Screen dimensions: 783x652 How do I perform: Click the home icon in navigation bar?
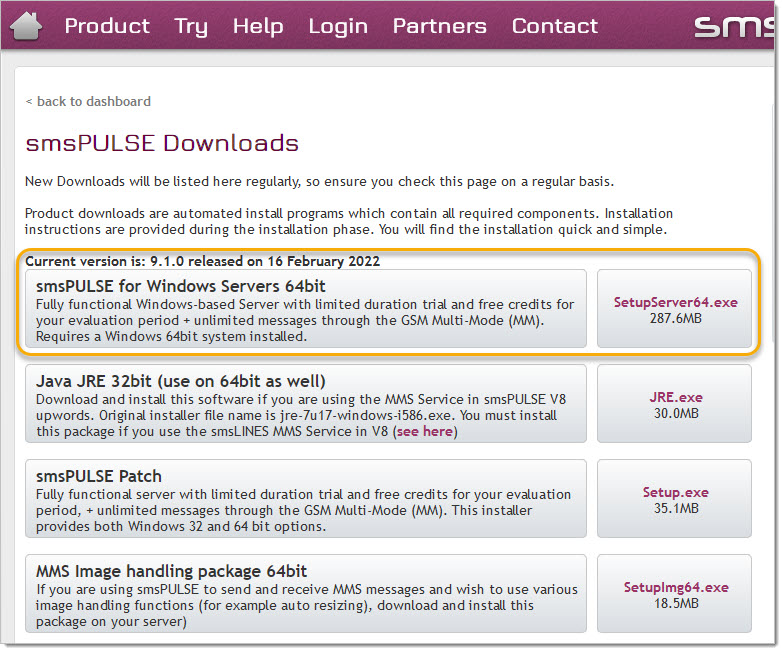pos(26,26)
